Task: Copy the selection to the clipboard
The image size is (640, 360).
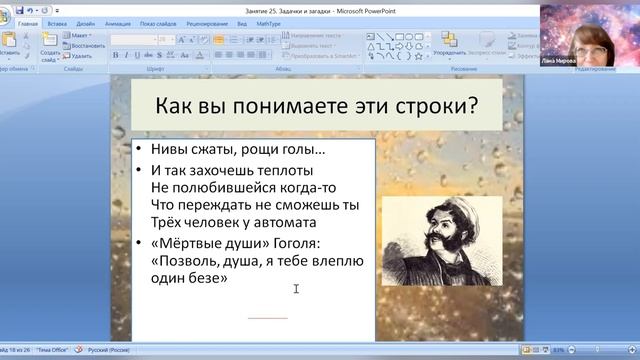Action: (26, 46)
